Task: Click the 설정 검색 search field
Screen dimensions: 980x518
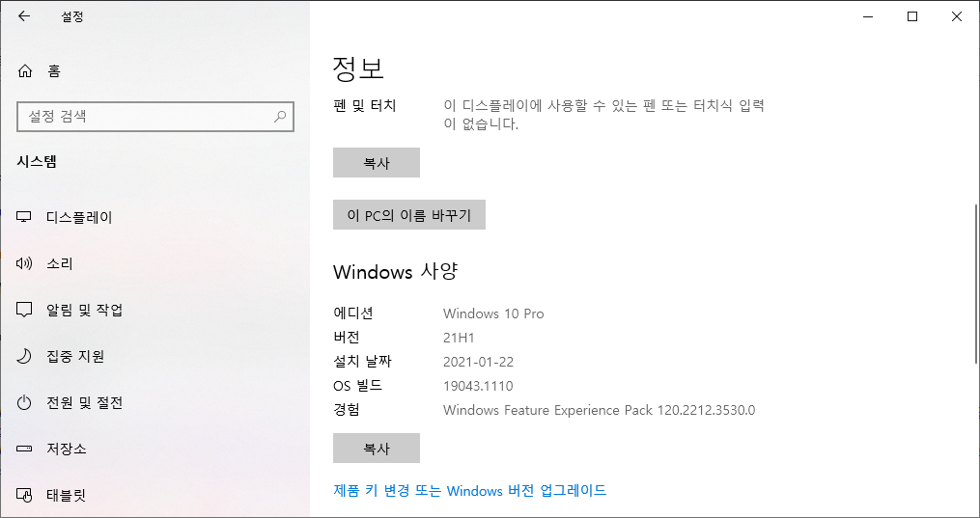Action: [155, 116]
